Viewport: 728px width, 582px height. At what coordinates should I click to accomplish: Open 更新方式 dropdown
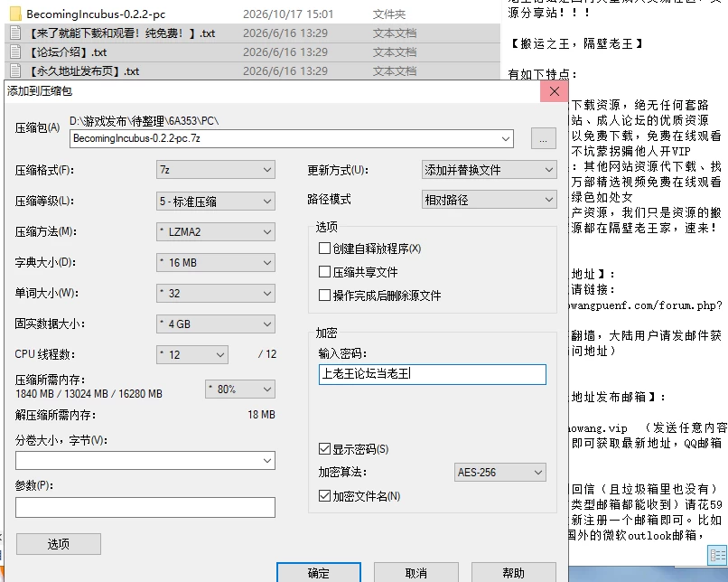click(490, 170)
